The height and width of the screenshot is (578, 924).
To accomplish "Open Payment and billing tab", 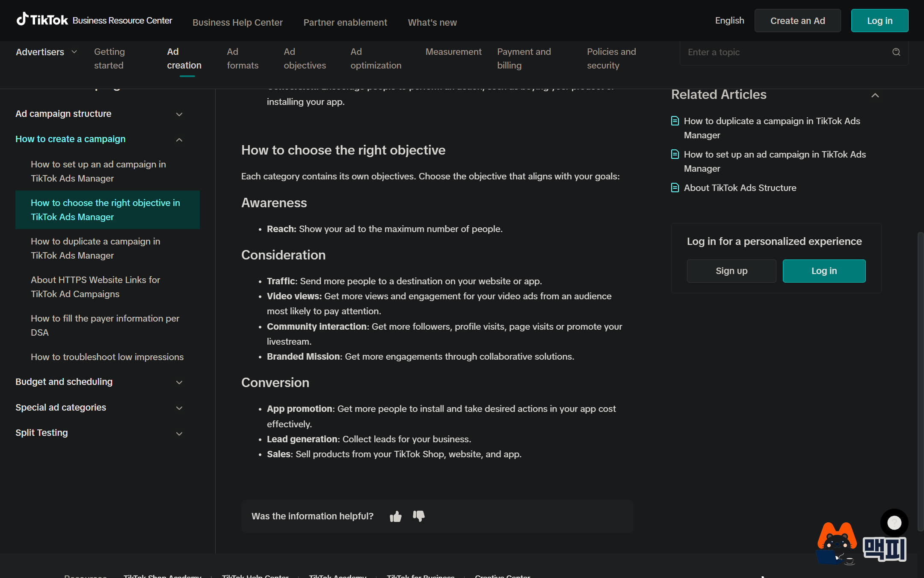I will [524, 59].
